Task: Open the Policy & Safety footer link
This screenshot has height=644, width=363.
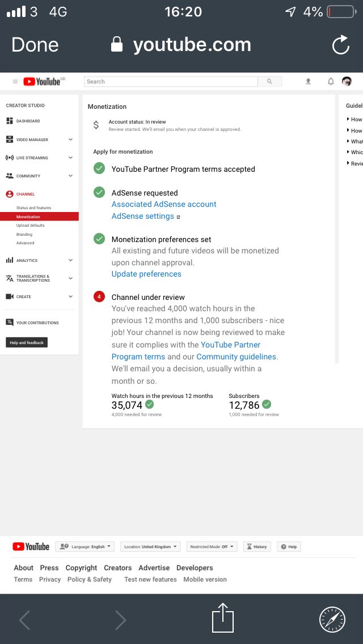Action: pyautogui.click(x=89, y=579)
